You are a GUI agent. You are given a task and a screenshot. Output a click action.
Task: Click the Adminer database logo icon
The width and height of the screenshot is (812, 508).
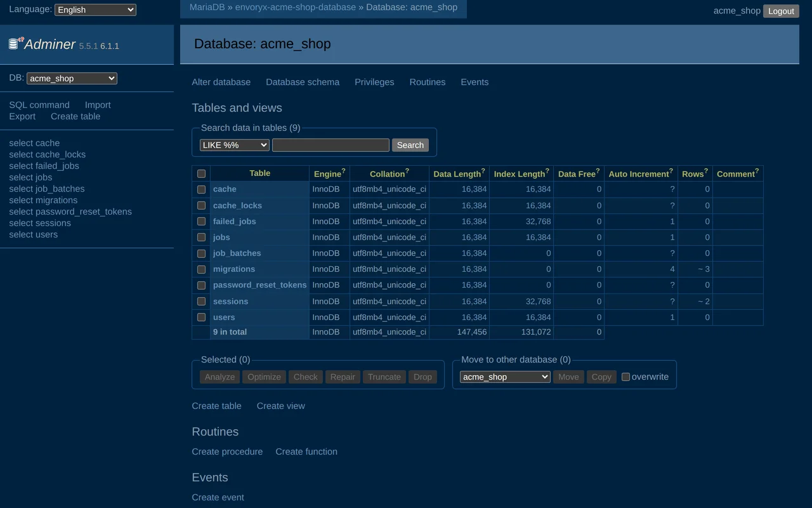[x=16, y=43]
